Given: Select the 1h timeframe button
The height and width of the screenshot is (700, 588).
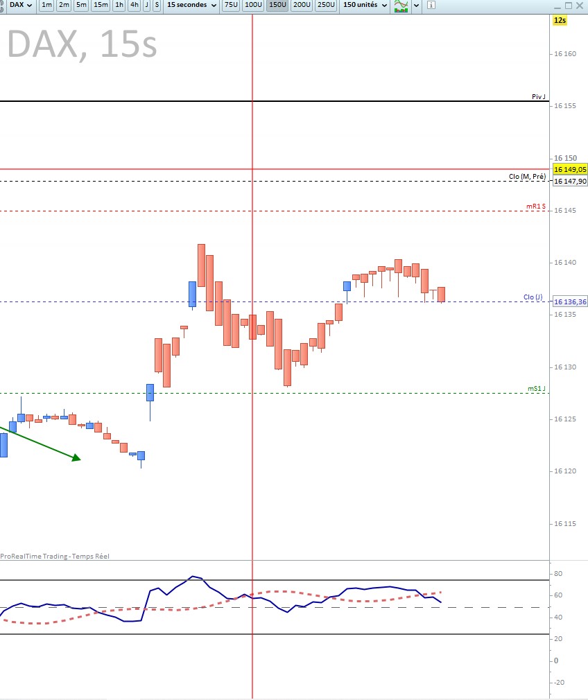Looking at the screenshot, I should point(119,5).
